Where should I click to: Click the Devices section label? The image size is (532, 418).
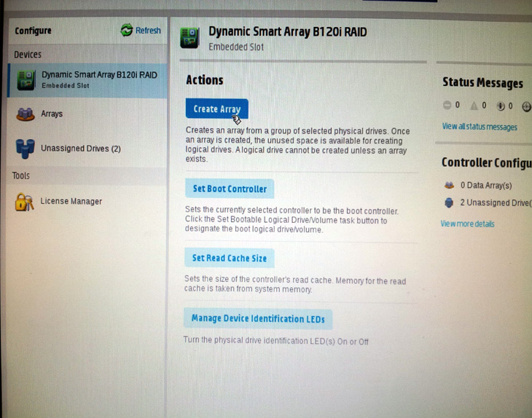[x=28, y=54]
